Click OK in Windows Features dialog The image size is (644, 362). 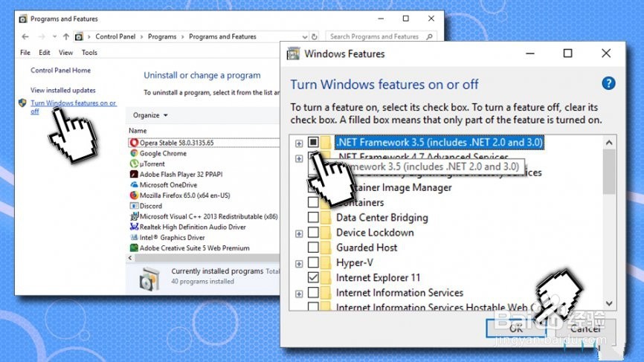516,328
